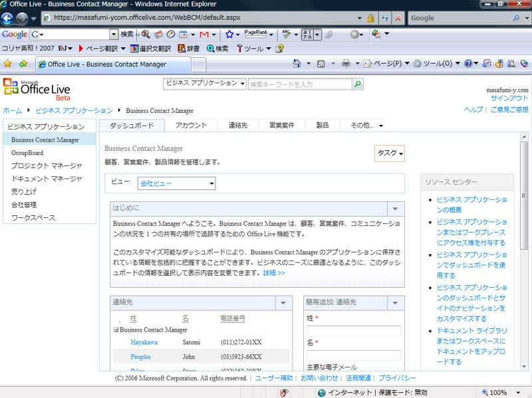Open the ページ(P) menu in command bar
Image resolution: width=532 pixels, height=398 pixels.
(386, 63)
